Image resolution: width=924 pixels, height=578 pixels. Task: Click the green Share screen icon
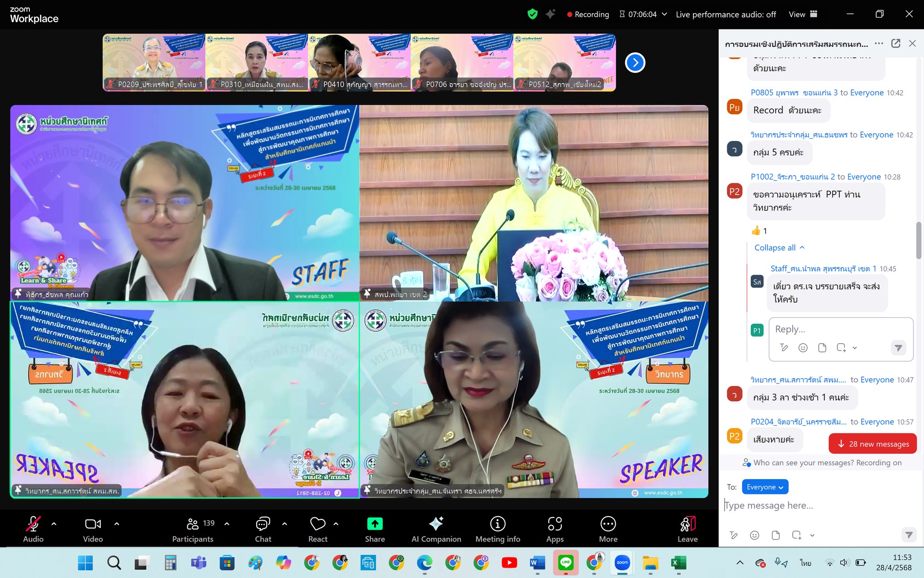(x=374, y=524)
